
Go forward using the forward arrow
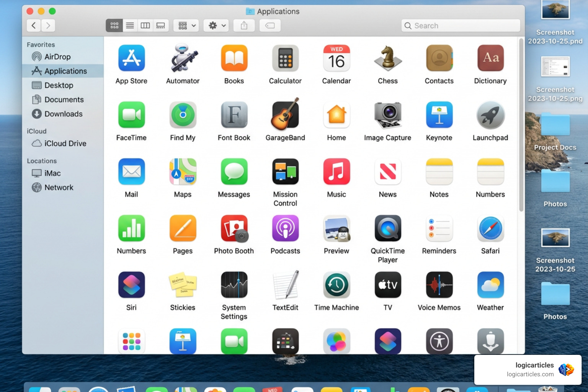pyautogui.click(x=48, y=26)
